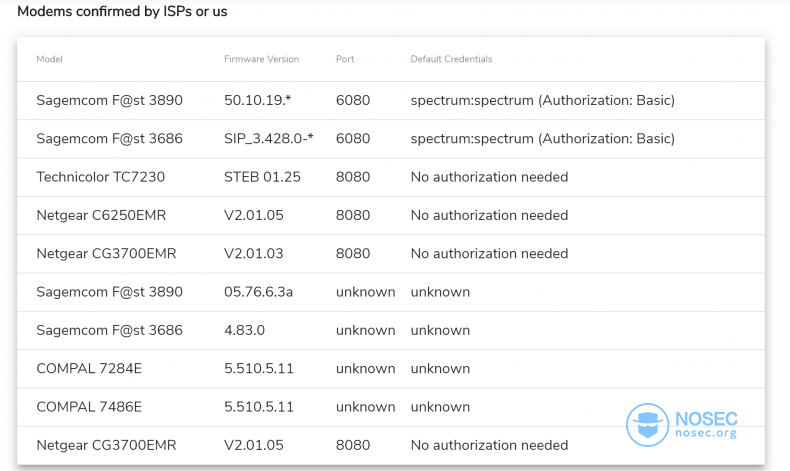The width and height of the screenshot is (790, 471).
Task: Select firmware cell STEB 01.25
Action: [262, 177]
